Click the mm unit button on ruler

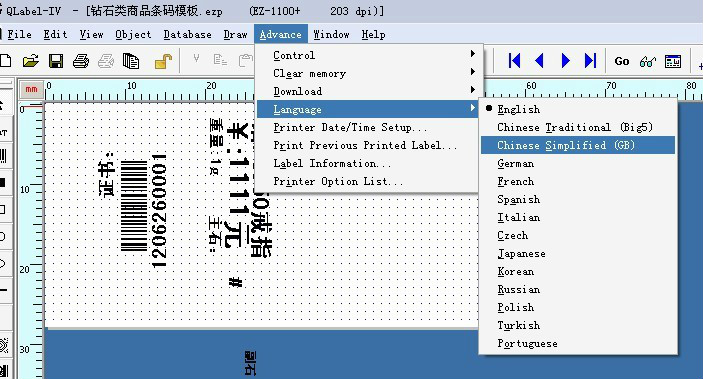(31, 90)
